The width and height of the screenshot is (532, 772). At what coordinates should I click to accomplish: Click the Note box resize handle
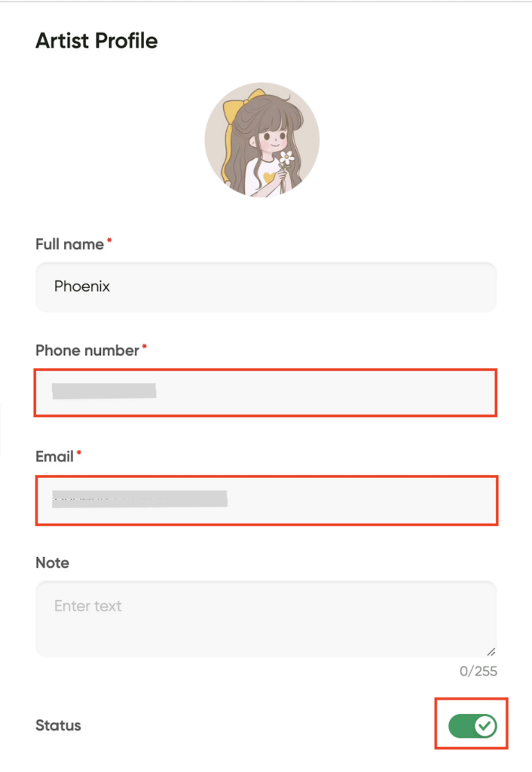[x=491, y=652]
